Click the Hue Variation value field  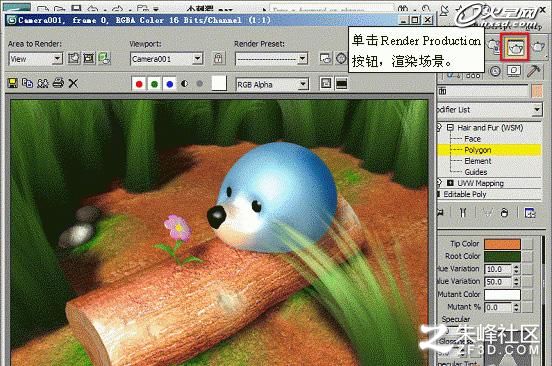(x=498, y=269)
